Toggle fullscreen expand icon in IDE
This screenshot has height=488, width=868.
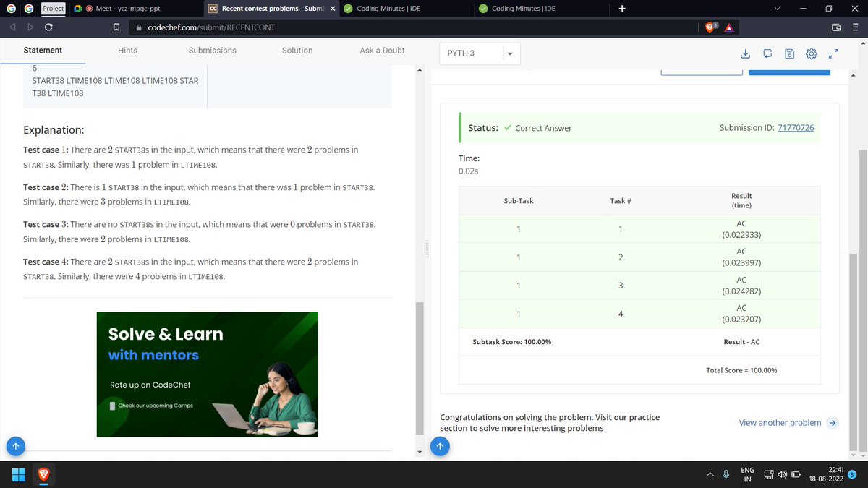(x=833, y=53)
